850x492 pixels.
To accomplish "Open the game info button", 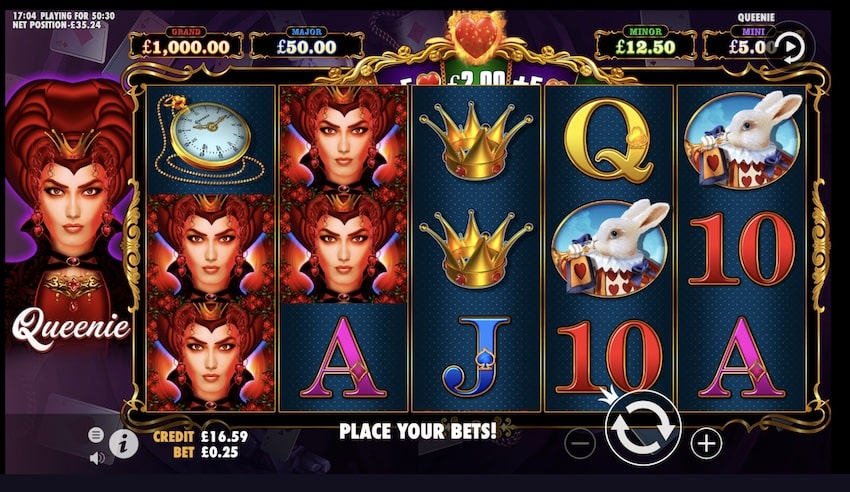I will [x=124, y=444].
